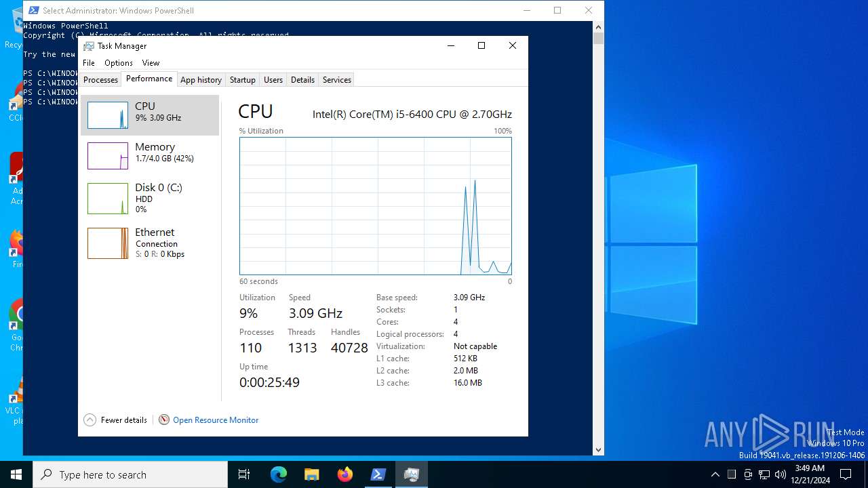Screen dimensions: 868x488
Task: Click the Task Manager title bar icon
Action: [89, 46]
